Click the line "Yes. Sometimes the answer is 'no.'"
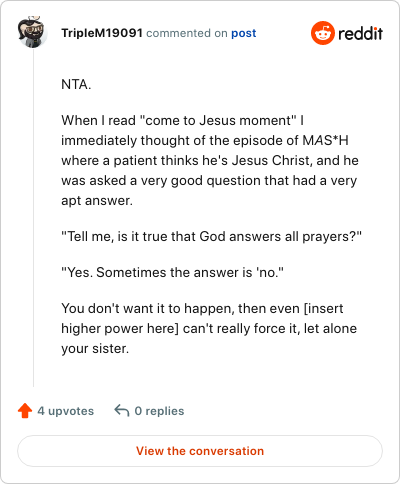Image resolution: width=400 pixels, height=484 pixels. (172, 272)
